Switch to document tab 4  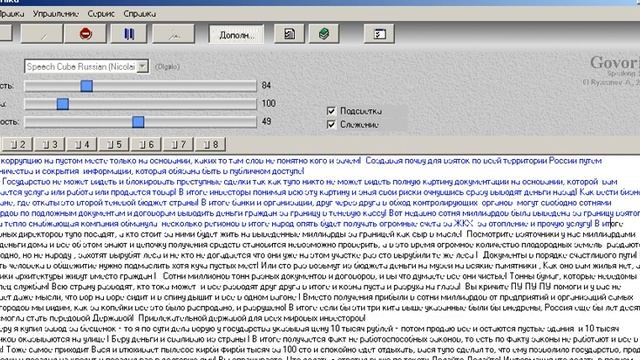coord(82,144)
